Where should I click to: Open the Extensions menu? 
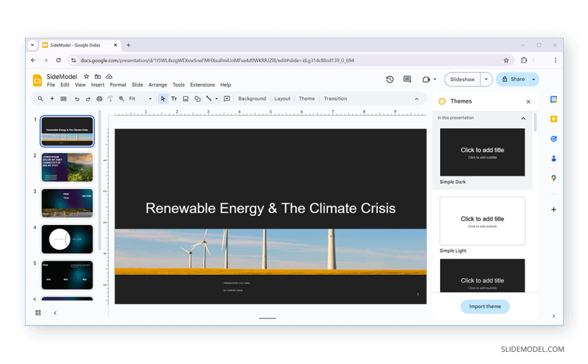point(202,84)
